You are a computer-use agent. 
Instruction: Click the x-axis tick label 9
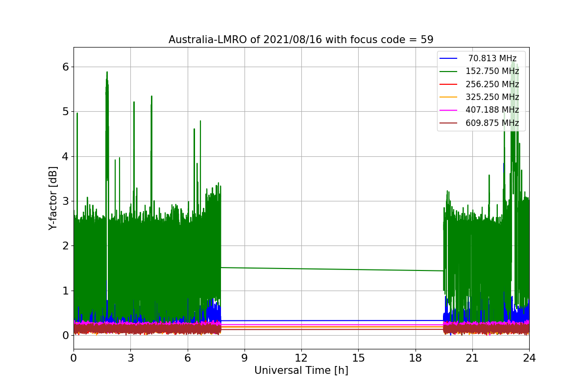(245, 358)
